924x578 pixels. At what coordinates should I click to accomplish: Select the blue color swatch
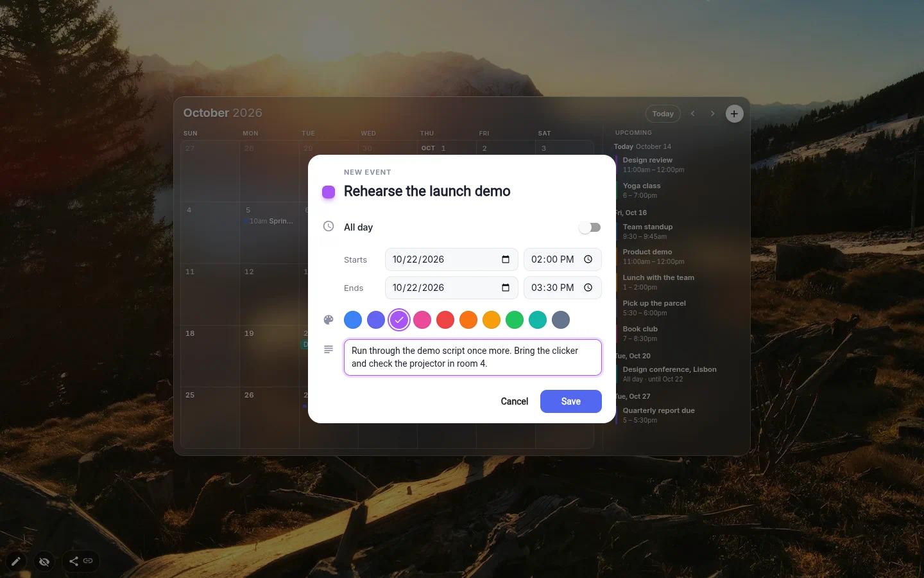point(353,320)
